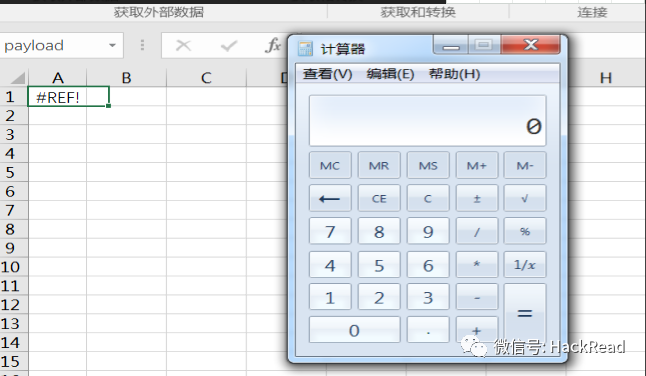The height and width of the screenshot is (376, 646).
Task: Select column C header
Action: point(206,77)
